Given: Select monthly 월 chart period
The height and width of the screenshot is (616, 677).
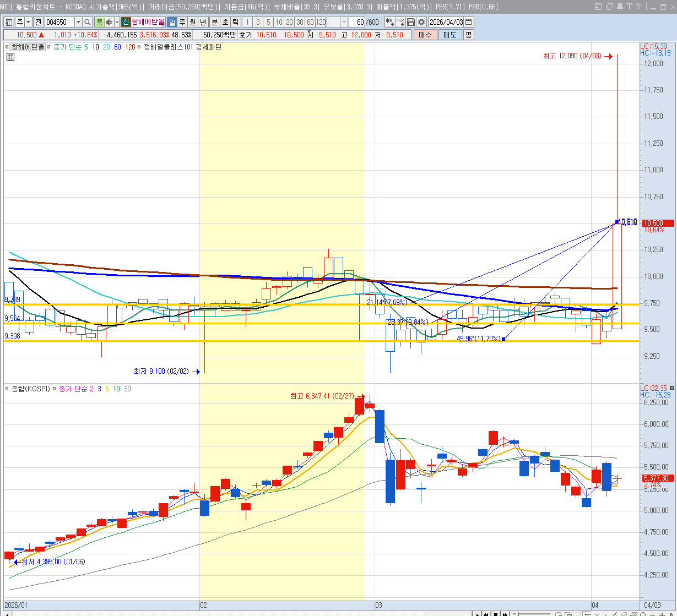Looking at the screenshot, I should point(192,22).
